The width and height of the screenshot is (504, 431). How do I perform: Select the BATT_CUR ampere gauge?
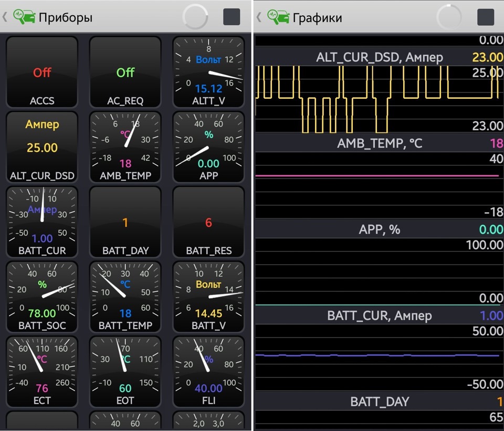pos(42,222)
